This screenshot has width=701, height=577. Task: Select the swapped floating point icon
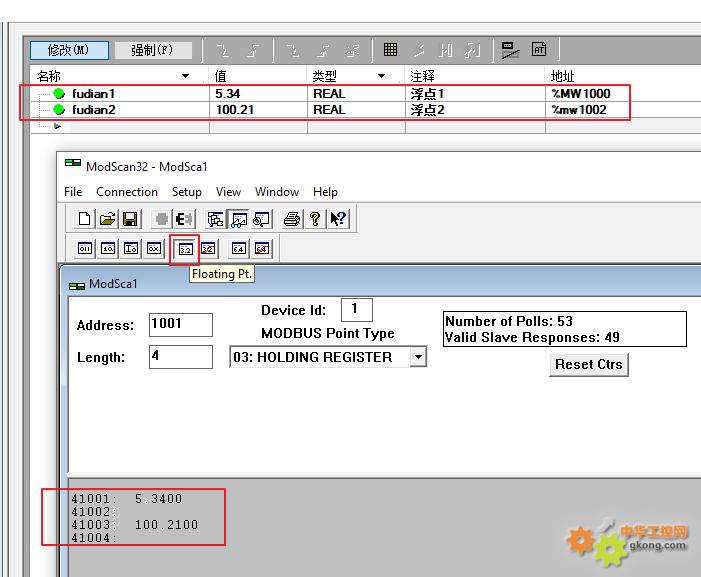[208, 248]
